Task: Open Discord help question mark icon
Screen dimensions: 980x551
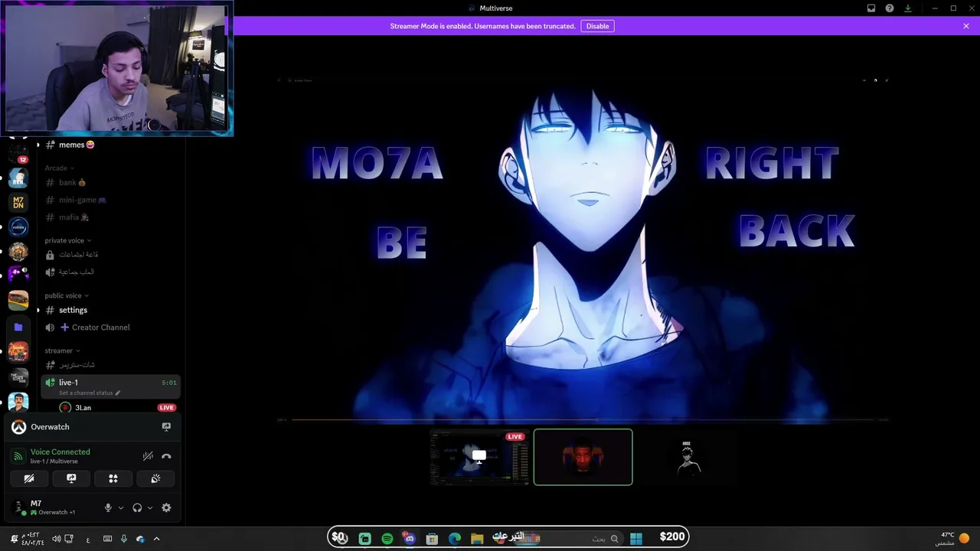Action: [x=890, y=8]
